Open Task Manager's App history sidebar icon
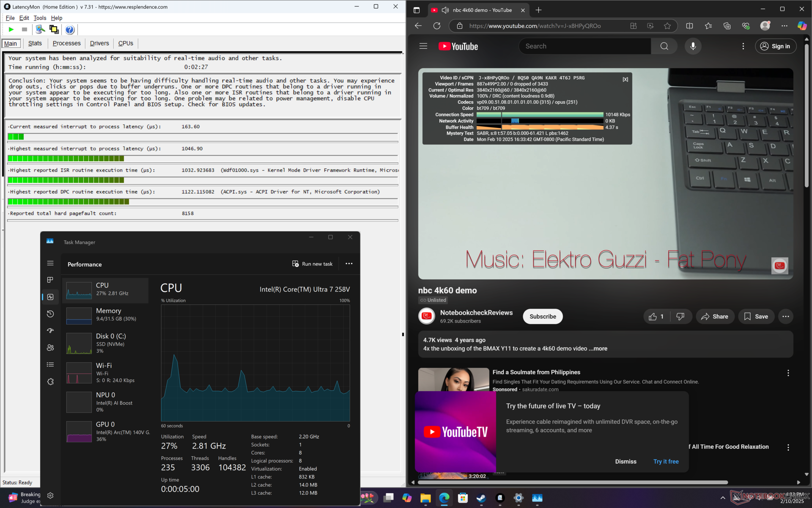This screenshot has height=508, width=812. click(50, 314)
